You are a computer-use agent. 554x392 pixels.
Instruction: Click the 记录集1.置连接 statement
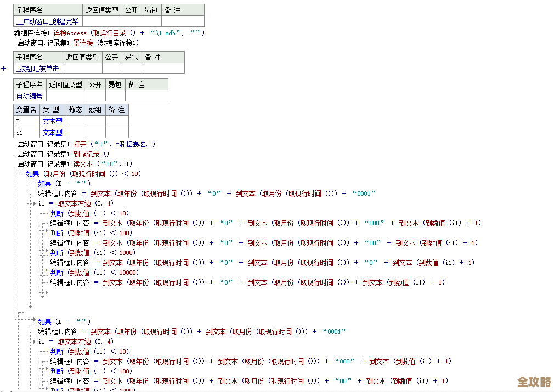(76, 43)
